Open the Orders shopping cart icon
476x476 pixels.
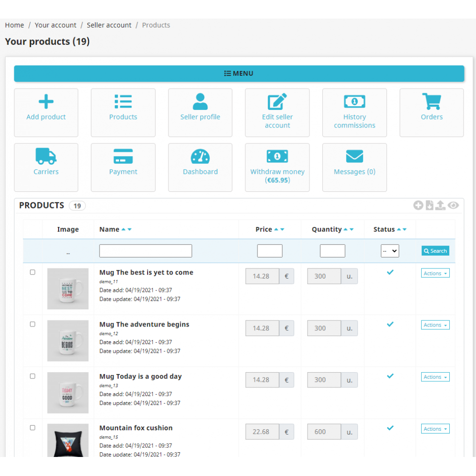pos(431,101)
